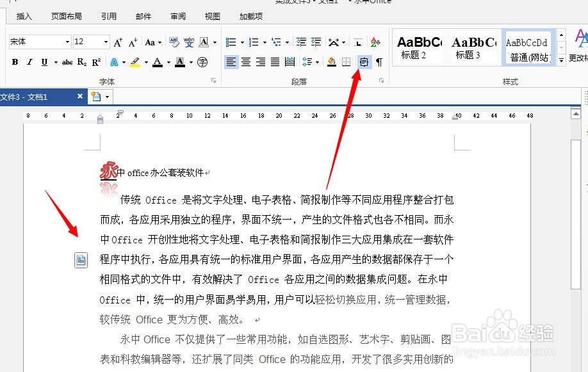Open the 加载项 tab
588x372 pixels.
click(251, 17)
